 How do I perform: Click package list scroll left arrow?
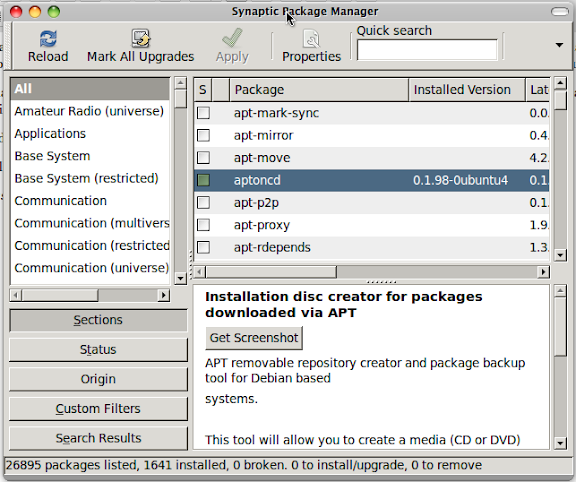[199, 272]
